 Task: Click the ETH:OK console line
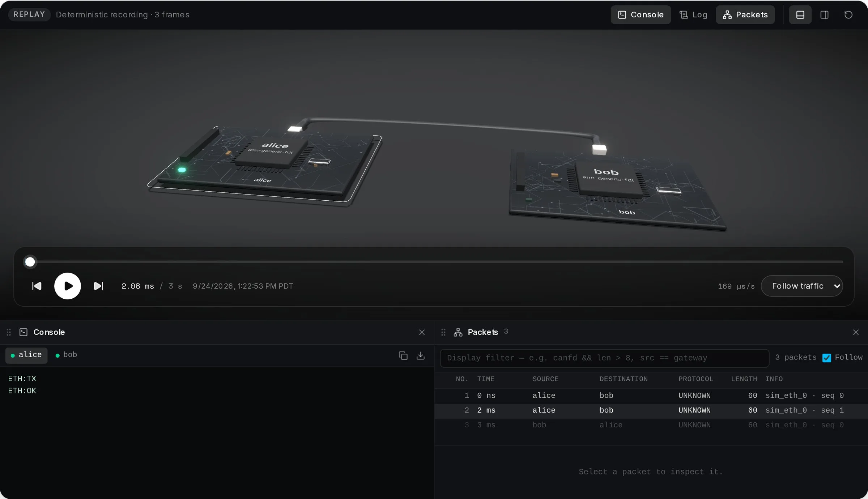click(x=22, y=391)
